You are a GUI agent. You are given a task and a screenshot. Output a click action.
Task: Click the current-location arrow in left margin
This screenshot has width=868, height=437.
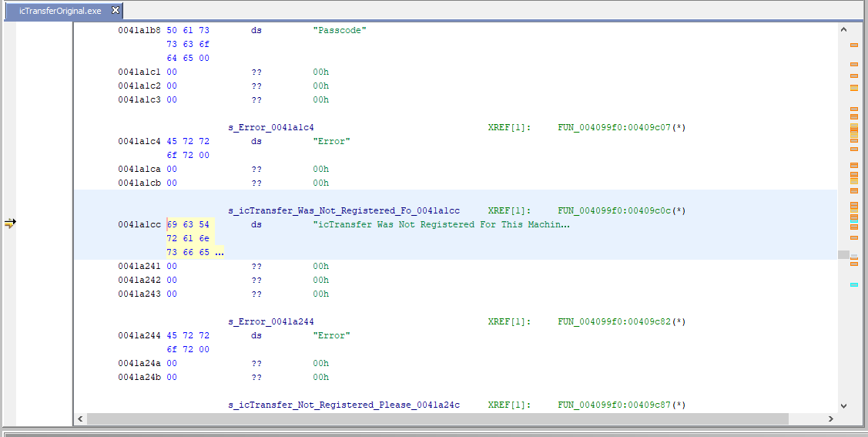click(9, 224)
